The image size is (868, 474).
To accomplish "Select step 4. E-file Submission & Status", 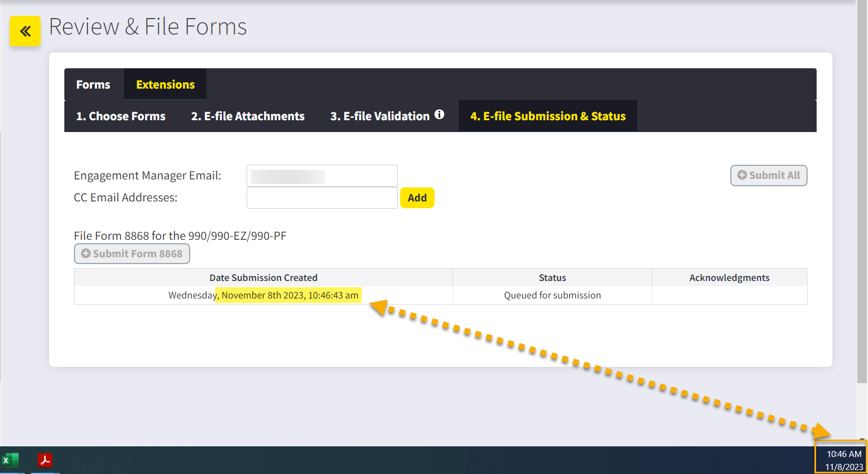I will pyautogui.click(x=547, y=116).
